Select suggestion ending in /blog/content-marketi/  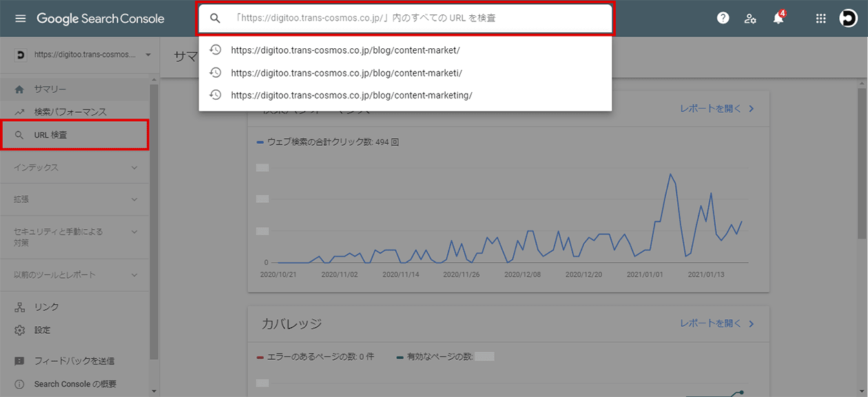tap(405, 73)
